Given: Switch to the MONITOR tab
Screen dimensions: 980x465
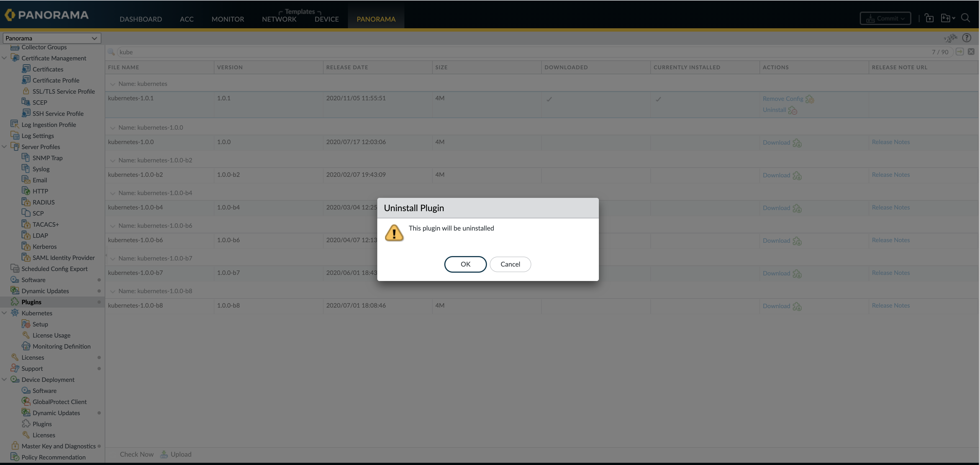Looking at the screenshot, I should tap(227, 19).
